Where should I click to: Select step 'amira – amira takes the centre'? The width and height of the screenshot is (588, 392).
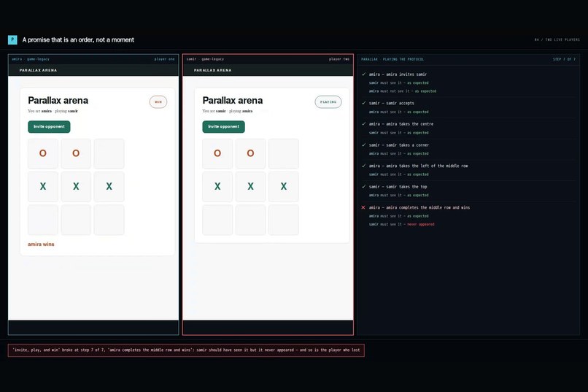(x=401, y=124)
